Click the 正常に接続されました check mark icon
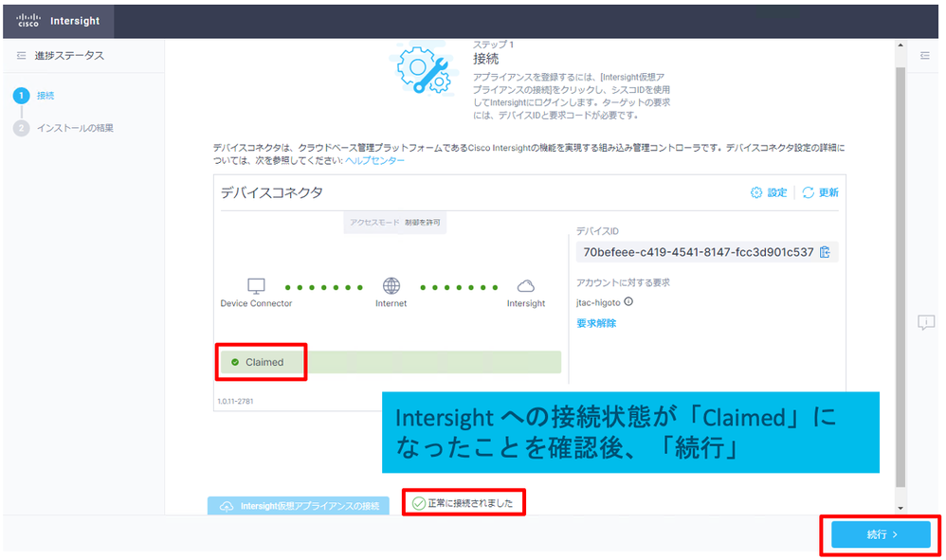The width and height of the screenshot is (946, 560). tap(419, 503)
